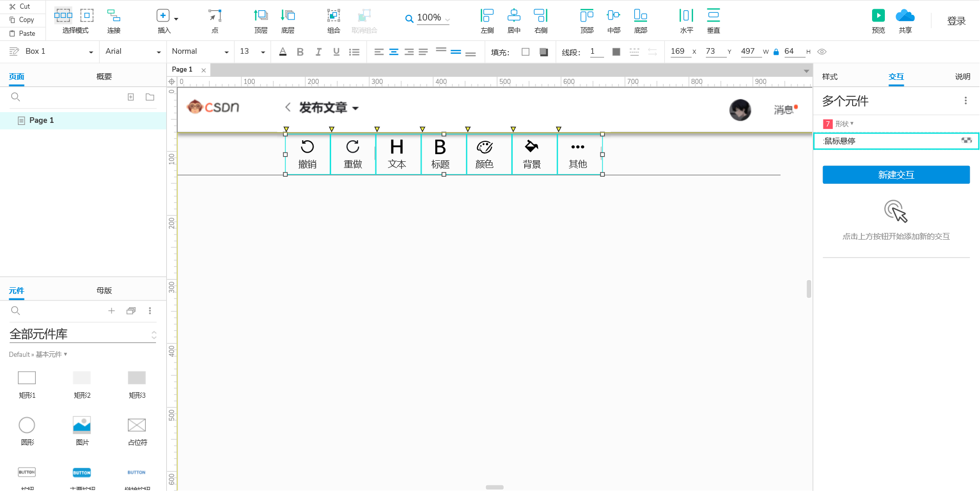This screenshot has height=491, width=980.
Task: Toggle bold formatting
Action: tap(300, 52)
